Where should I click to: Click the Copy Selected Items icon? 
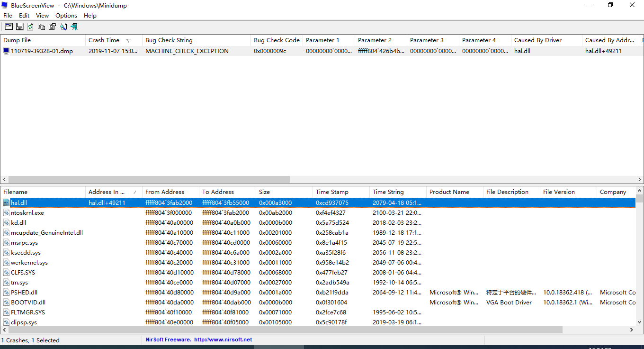tap(41, 27)
